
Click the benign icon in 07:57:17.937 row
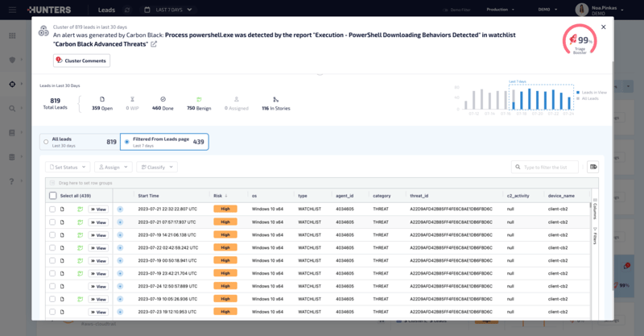[80, 222]
